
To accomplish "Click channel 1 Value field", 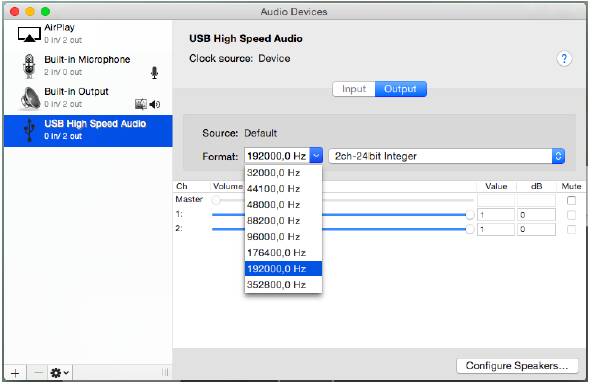I will [x=496, y=215].
